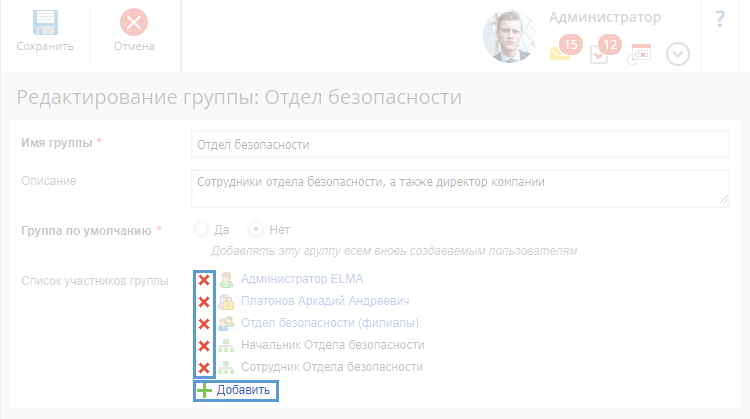Save the group with the Сохранить button
750x419 pixels.
pos(45,31)
